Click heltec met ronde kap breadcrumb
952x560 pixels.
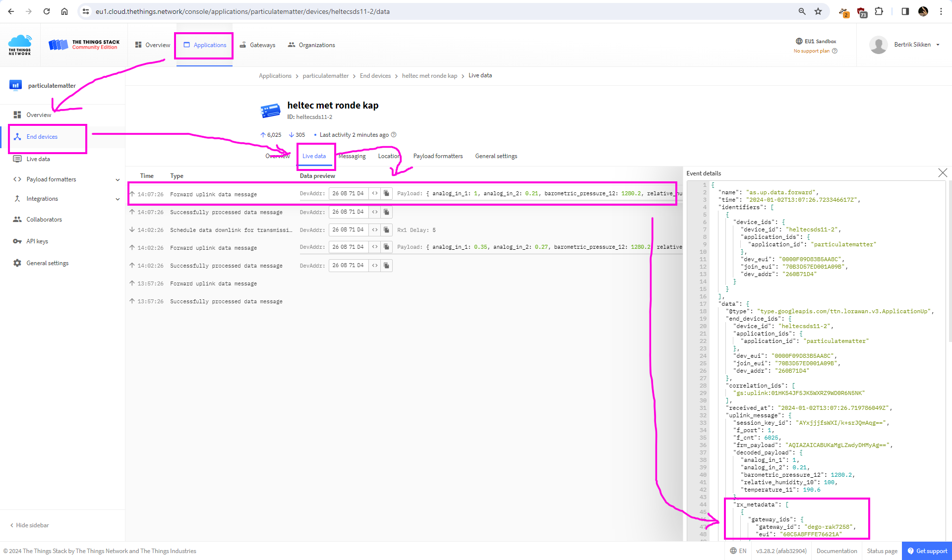[429, 76]
